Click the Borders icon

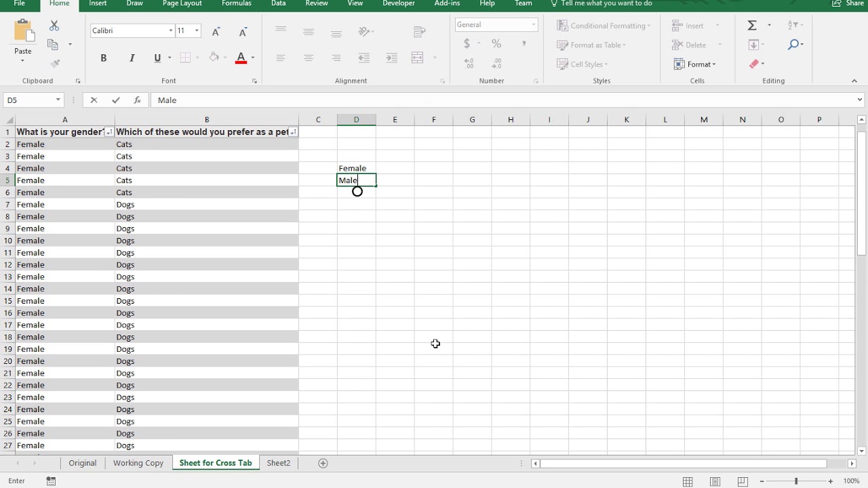(x=185, y=58)
